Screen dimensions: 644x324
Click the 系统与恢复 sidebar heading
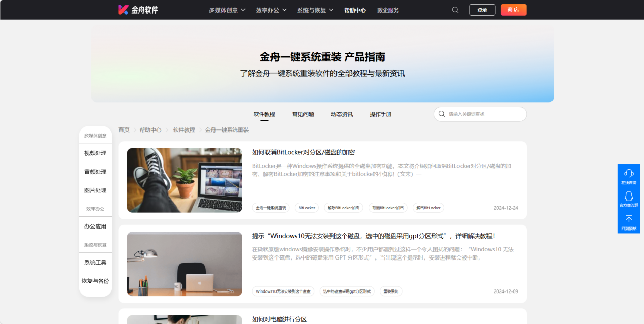pos(96,245)
